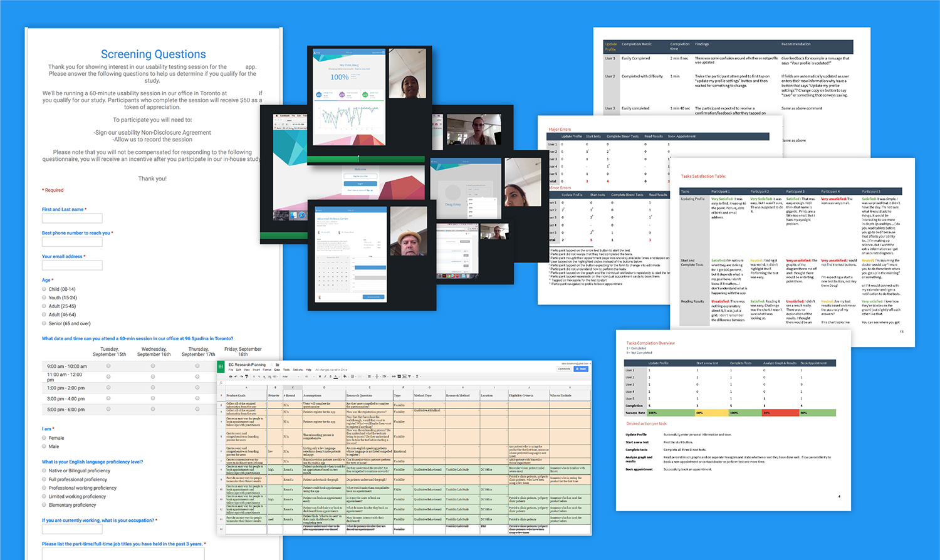Open the account email dropdown in the spreadsheet

pos(577,363)
